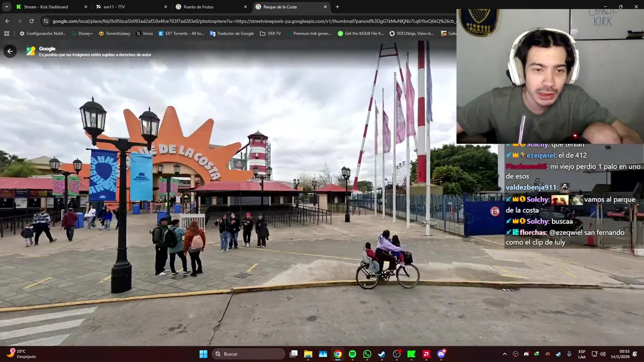
Task: Open the tab search dropdown arrow
Action: (7, 7)
